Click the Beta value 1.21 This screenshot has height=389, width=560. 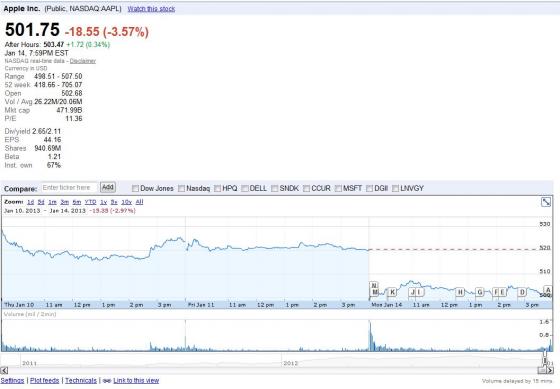(x=54, y=156)
